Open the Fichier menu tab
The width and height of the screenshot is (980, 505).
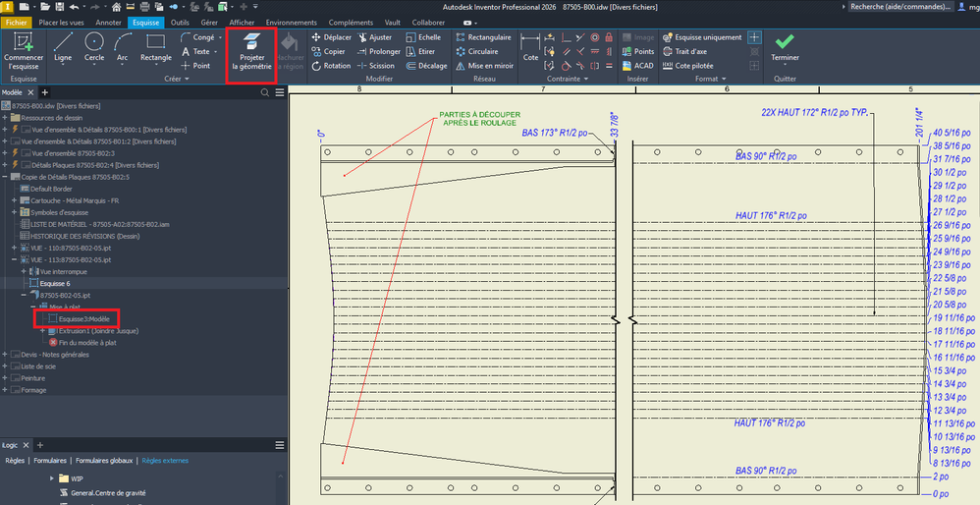point(17,23)
